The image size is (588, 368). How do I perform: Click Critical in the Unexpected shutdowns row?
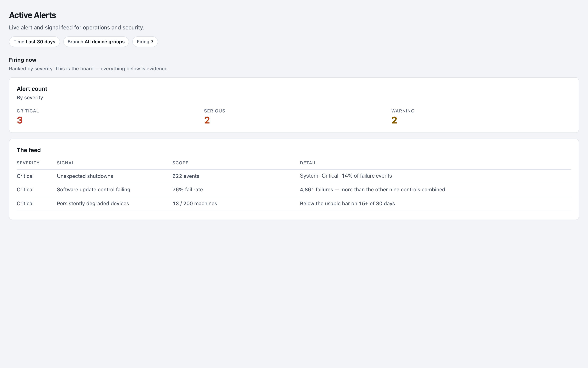click(x=25, y=176)
